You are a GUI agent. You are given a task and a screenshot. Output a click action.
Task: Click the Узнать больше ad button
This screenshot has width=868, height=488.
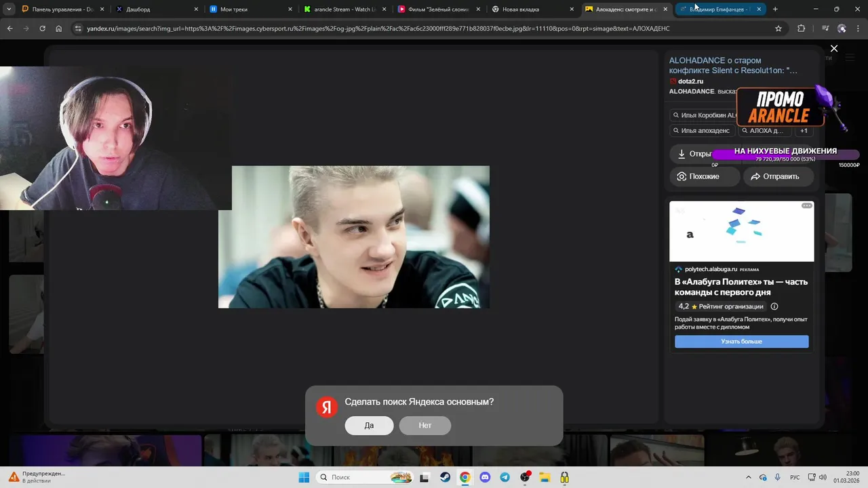[x=741, y=342]
